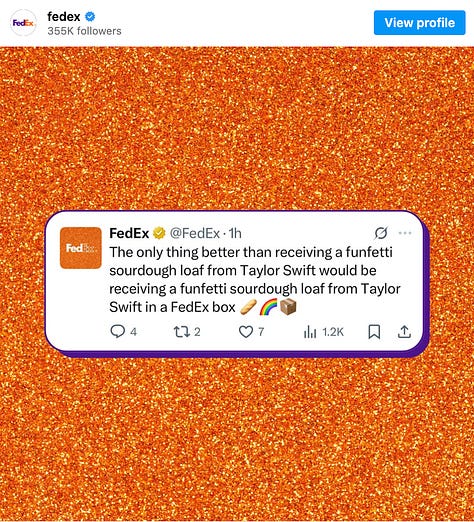The image size is (474, 522).
Task: Click the FedEx display name in the tweet
Action: click(129, 233)
